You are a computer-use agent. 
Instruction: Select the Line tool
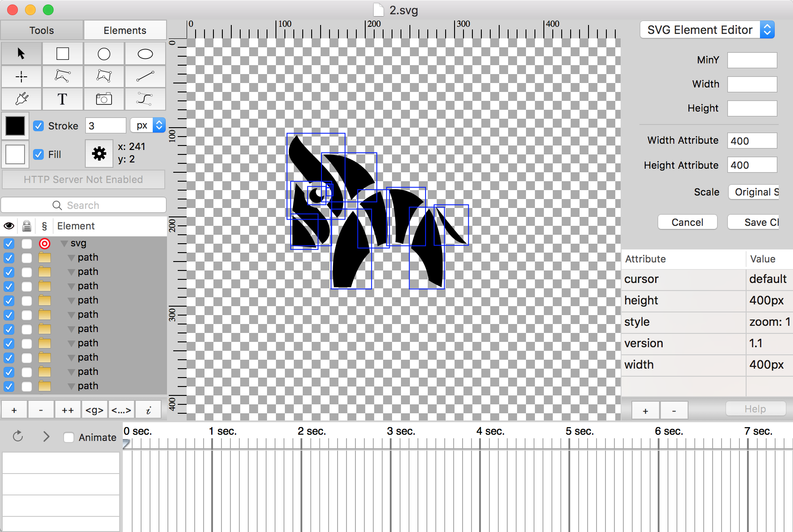[145, 76]
